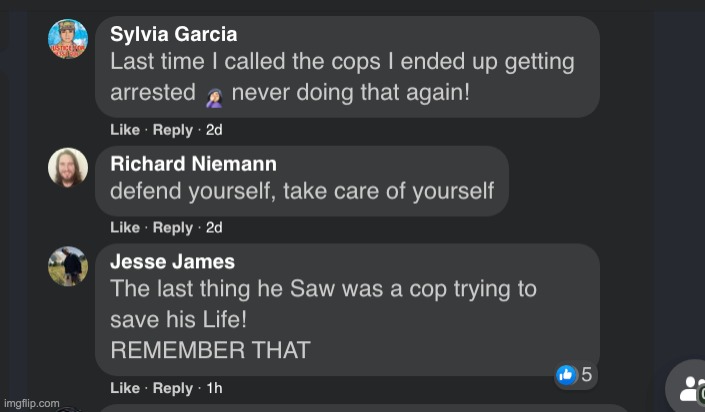The width and height of the screenshot is (705, 412).
Task: Like Jesse James's comment
Action: pos(124,388)
